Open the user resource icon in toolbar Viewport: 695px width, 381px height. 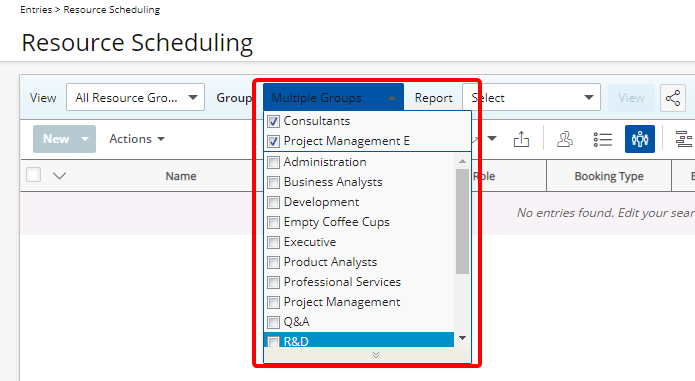(565, 139)
